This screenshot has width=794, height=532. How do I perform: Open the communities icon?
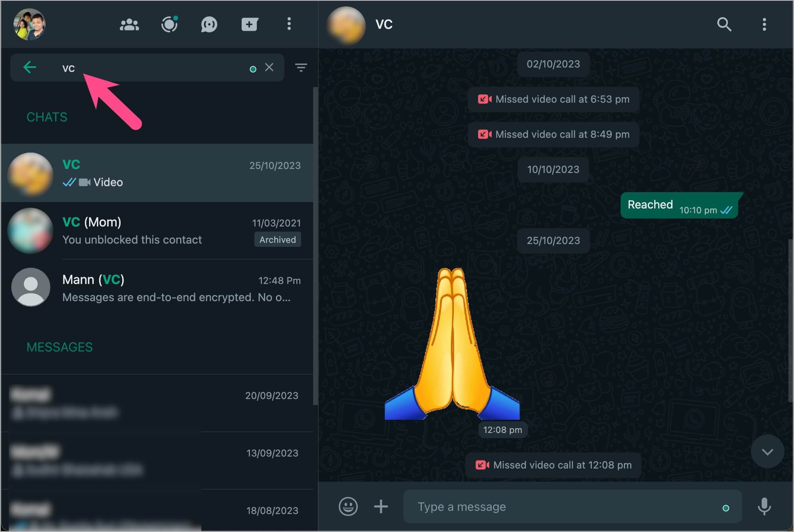[129, 24]
